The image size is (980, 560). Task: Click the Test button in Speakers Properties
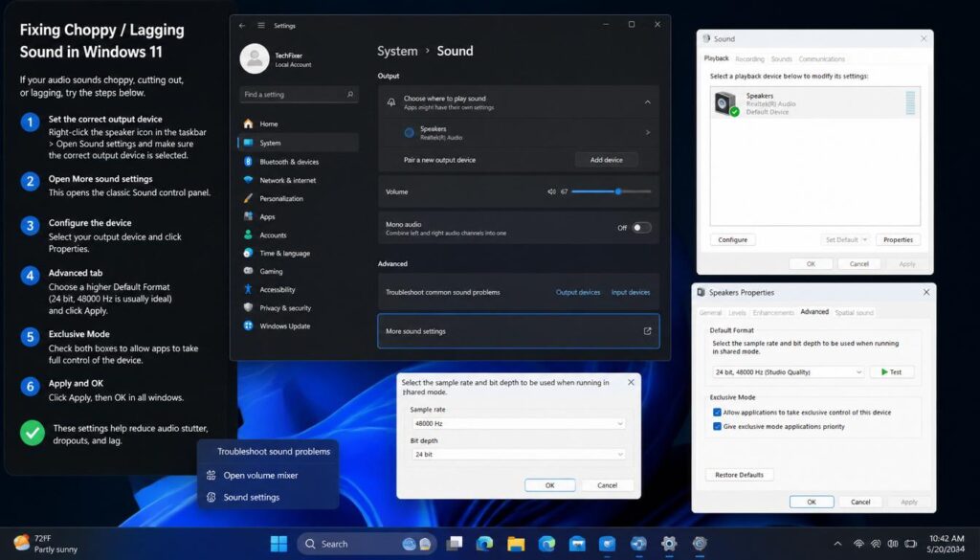pos(892,371)
